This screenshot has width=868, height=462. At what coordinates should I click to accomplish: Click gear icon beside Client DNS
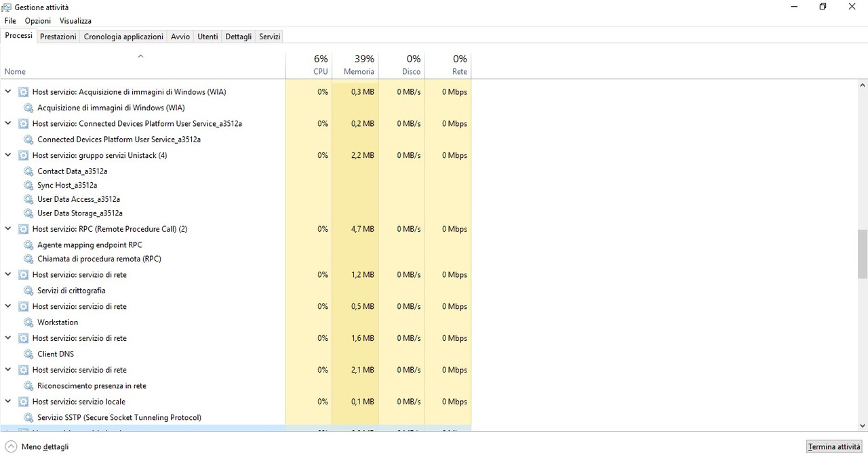coord(28,354)
